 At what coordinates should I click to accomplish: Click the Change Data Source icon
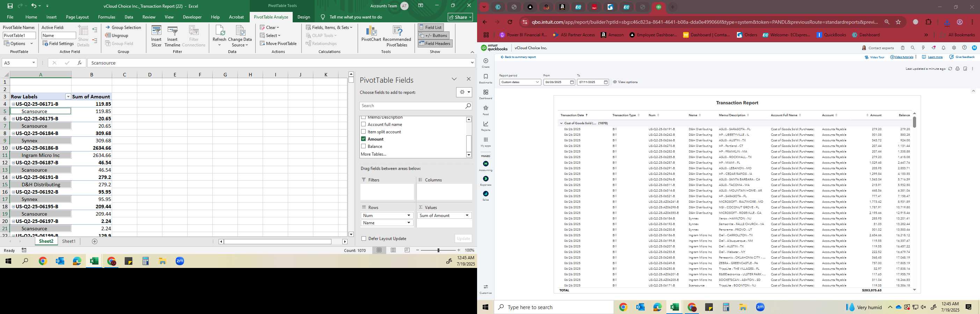coord(240,36)
